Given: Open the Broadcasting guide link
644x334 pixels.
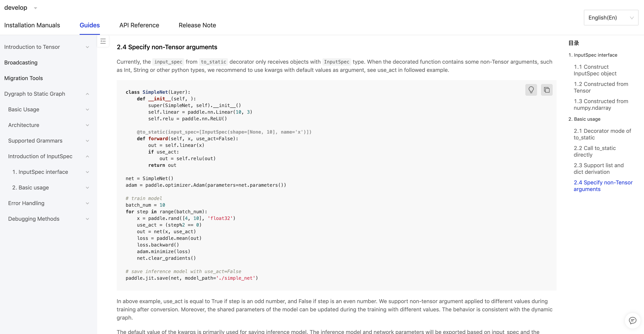Looking at the screenshot, I should click(21, 63).
